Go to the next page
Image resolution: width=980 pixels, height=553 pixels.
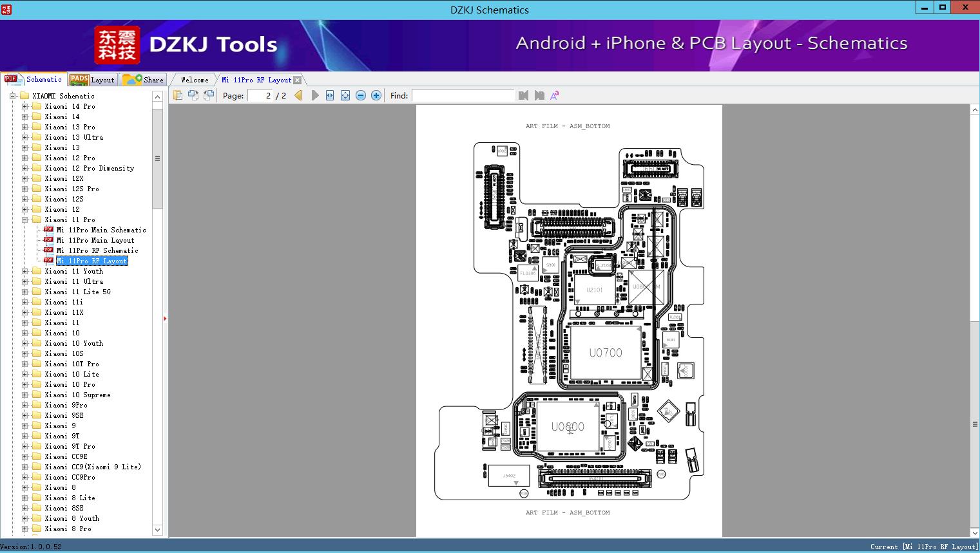pyautogui.click(x=314, y=95)
